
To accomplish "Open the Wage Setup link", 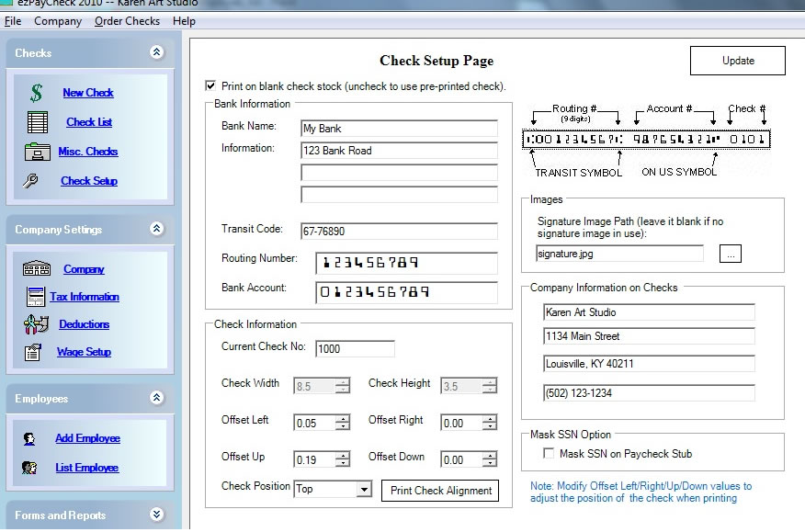I will tap(85, 352).
